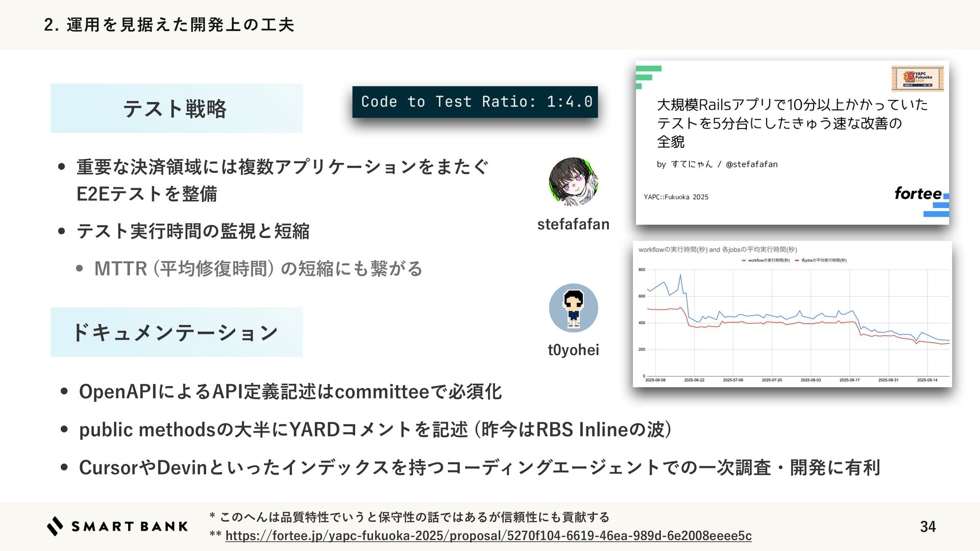The width and height of the screenshot is (980, 551).
Task: Click bullet テスト実行時間の監視と短縮
Action: click(193, 231)
